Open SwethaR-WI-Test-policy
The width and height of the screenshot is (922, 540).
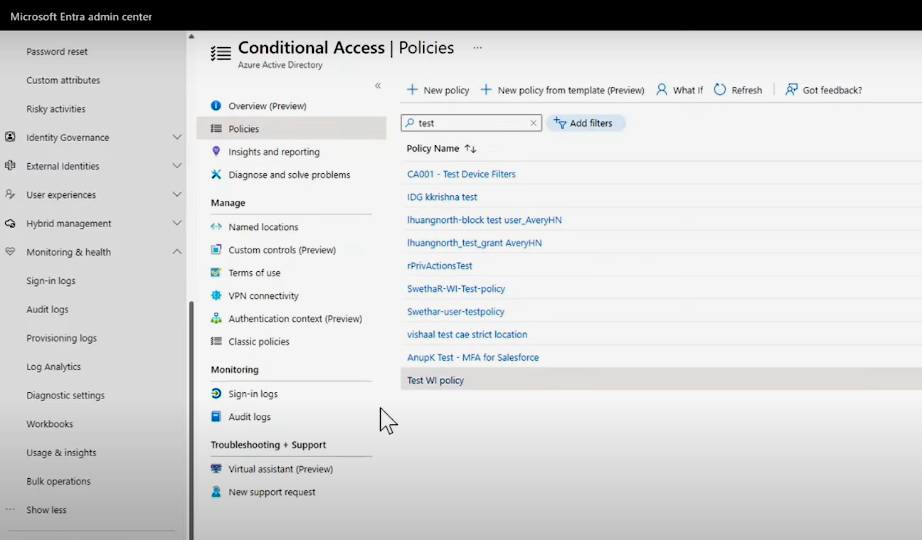click(x=456, y=289)
